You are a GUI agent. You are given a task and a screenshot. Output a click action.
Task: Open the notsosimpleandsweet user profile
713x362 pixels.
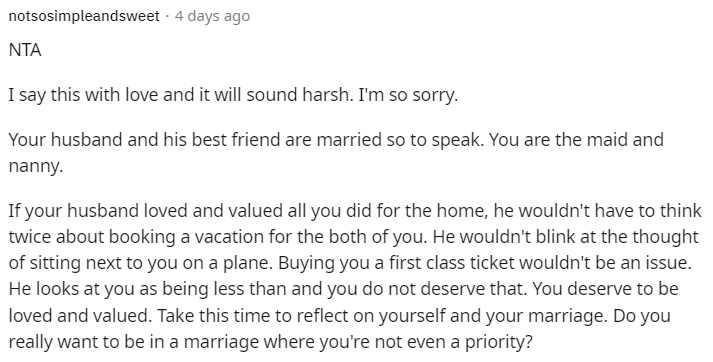pyautogui.click(x=84, y=16)
